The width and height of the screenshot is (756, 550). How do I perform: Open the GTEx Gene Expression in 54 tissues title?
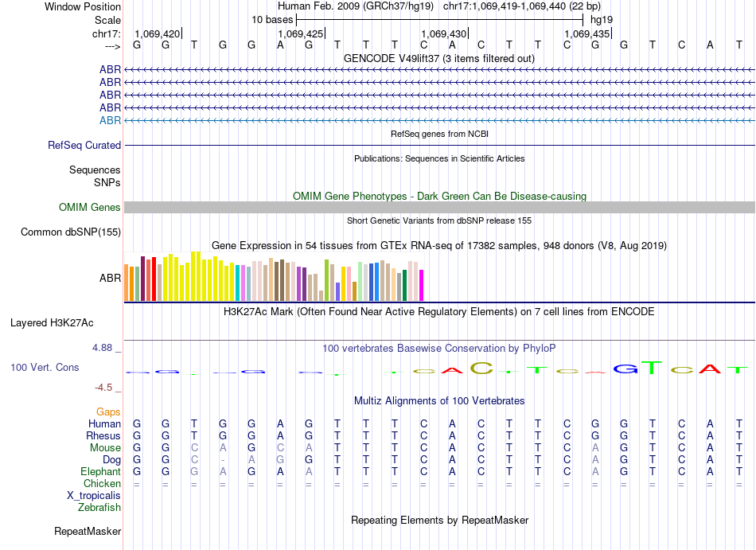pyautogui.click(x=439, y=245)
